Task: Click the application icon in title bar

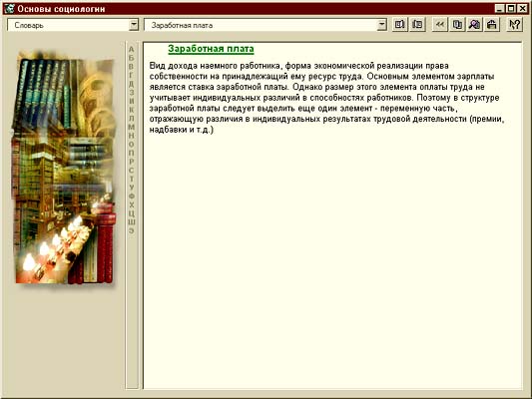Action: click(9, 8)
